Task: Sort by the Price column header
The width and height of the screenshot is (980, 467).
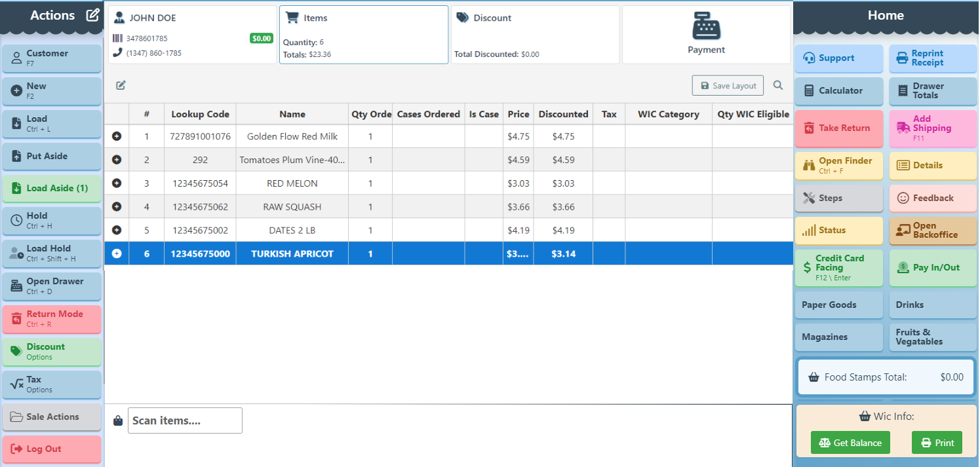Action: 518,114
